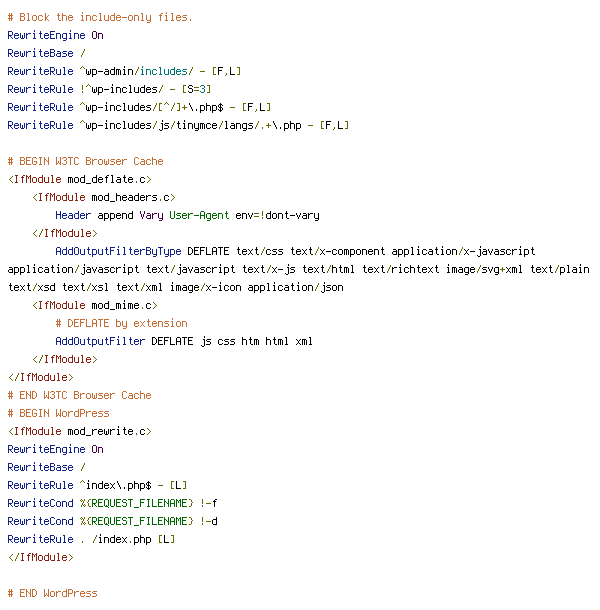Click the 'image/x-icon' MIME type
Image resolution: width=600 pixels, height=610 pixels.
pos(205,287)
